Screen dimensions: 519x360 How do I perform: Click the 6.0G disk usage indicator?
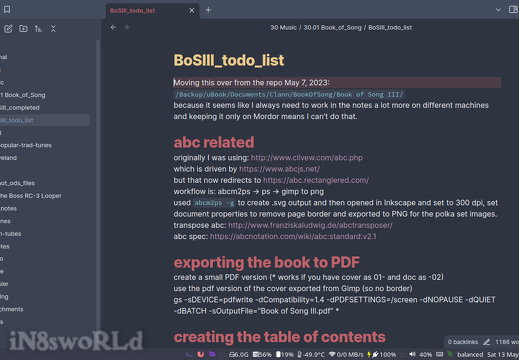coord(239,355)
